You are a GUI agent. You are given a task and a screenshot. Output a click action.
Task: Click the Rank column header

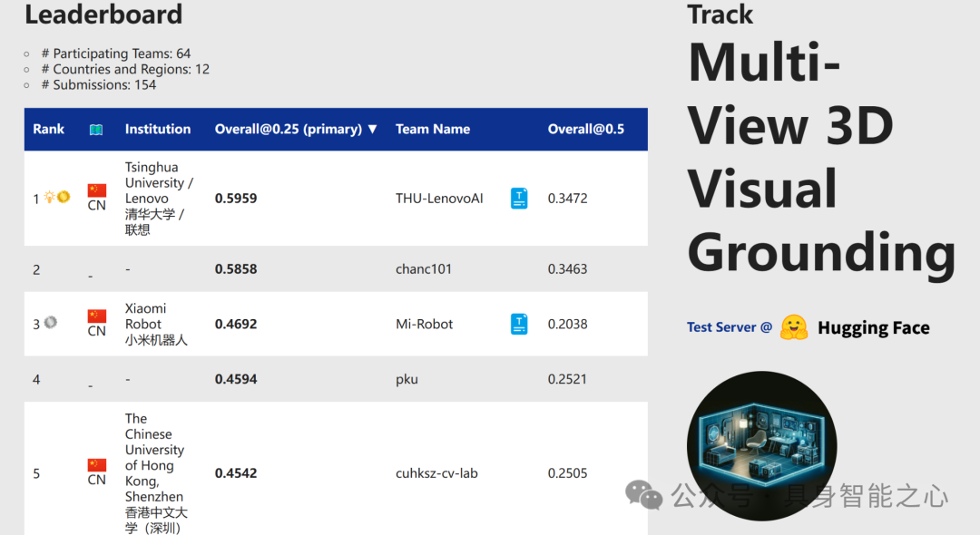49,130
